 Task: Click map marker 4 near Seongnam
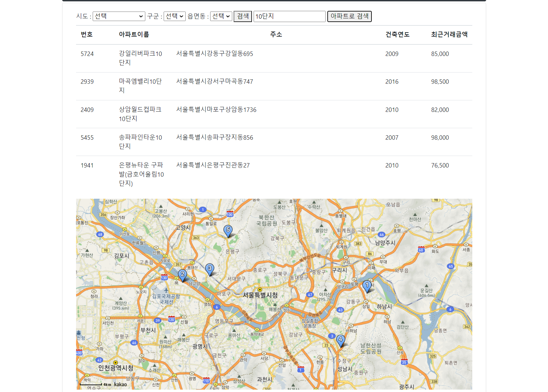point(341,339)
